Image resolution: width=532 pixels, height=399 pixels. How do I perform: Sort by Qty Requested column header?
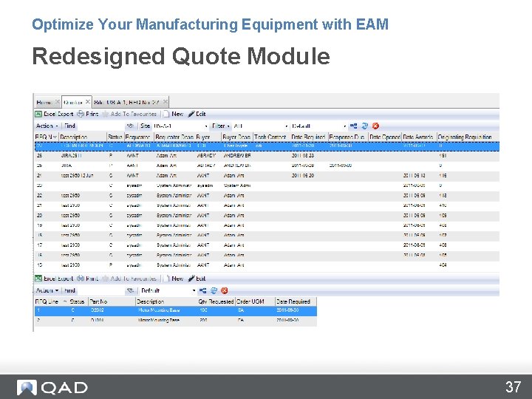tap(216, 301)
